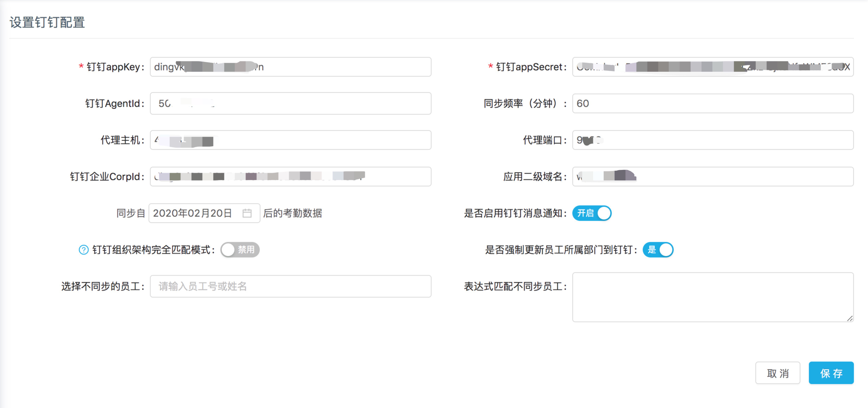Screen dimensions: 868x408
Task: Click the 同步频率（分钟） label
Action: click(x=525, y=103)
